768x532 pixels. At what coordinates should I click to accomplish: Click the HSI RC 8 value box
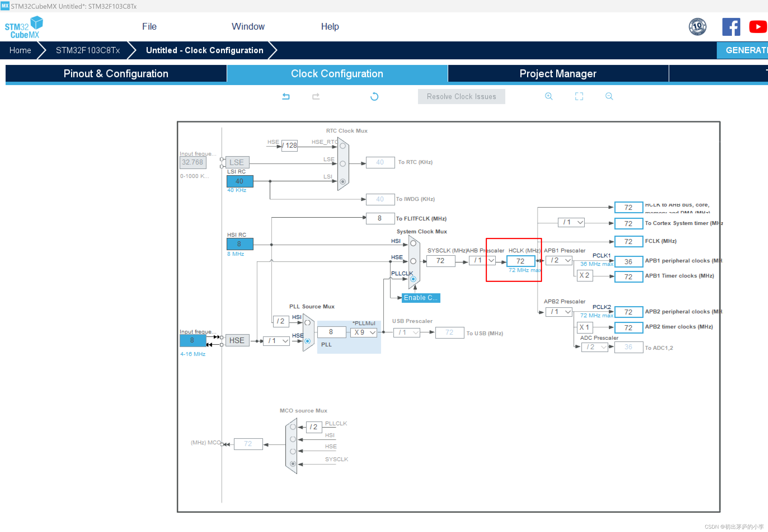[239, 244]
